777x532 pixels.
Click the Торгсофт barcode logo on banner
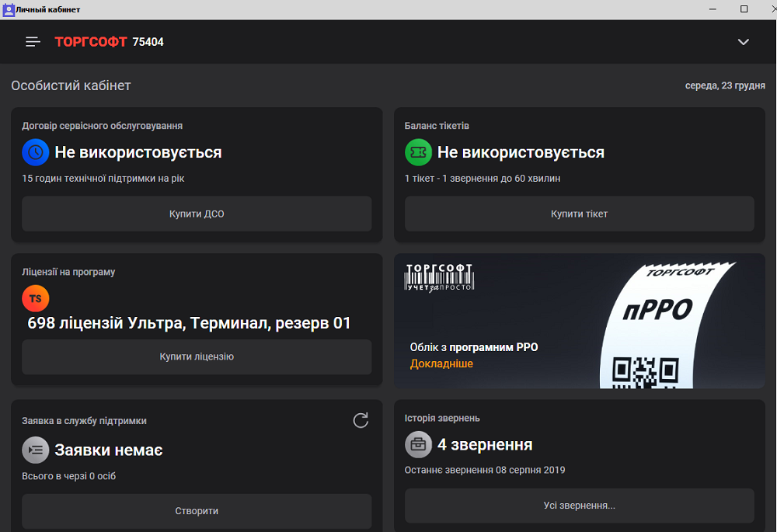click(x=439, y=277)
